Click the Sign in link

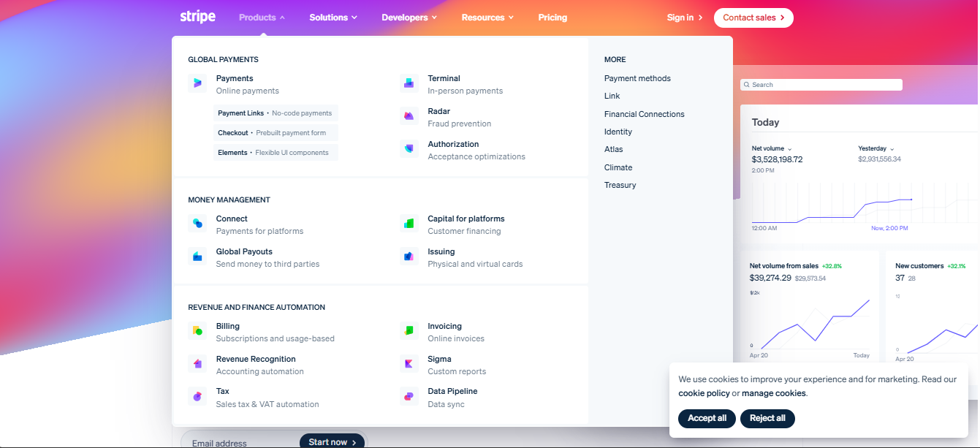pos(685,18)
